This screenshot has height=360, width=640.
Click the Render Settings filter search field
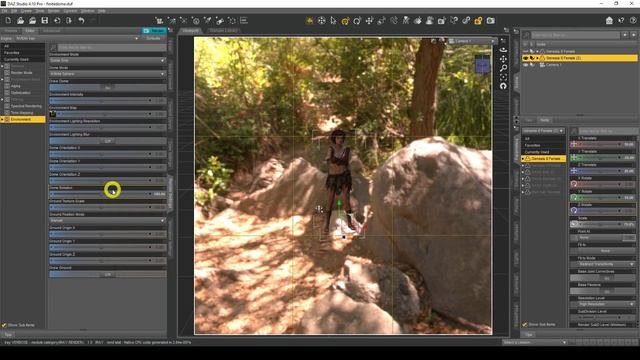111,47
